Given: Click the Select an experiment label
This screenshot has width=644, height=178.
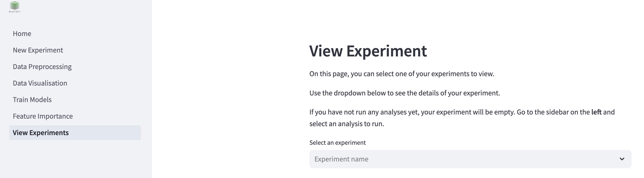Looking at the screenshot, I should (337, 142).
